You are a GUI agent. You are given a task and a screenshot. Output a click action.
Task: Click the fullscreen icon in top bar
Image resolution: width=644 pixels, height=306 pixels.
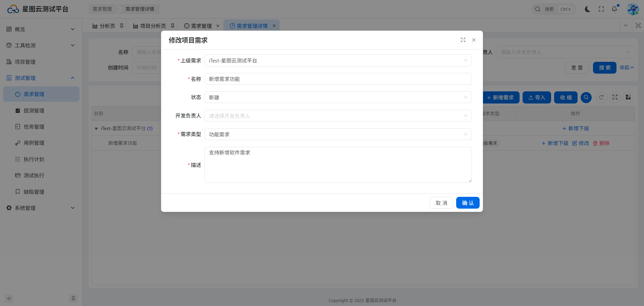(601, 9)
